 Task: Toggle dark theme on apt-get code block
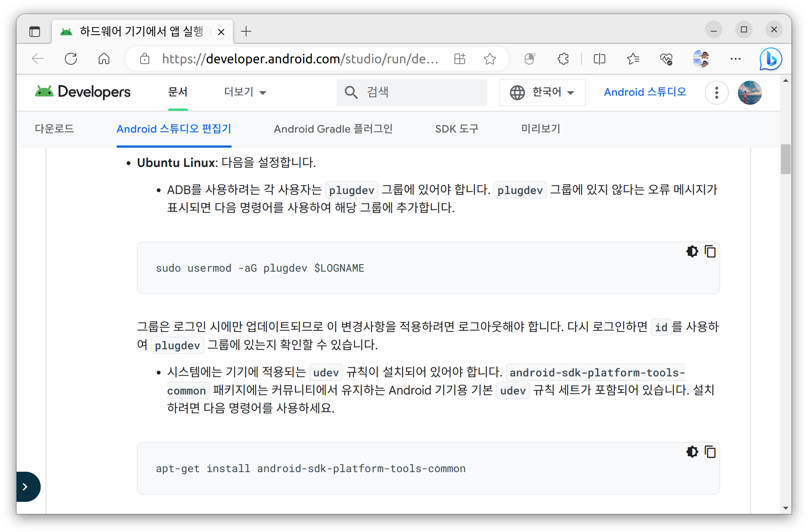click(692, 452)
